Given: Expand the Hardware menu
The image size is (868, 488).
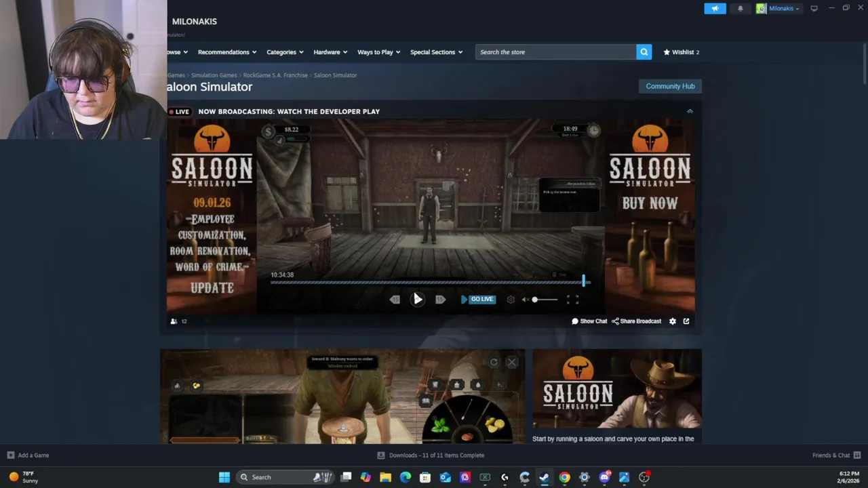Looking at the screenshot, I should tap(330, 52).
